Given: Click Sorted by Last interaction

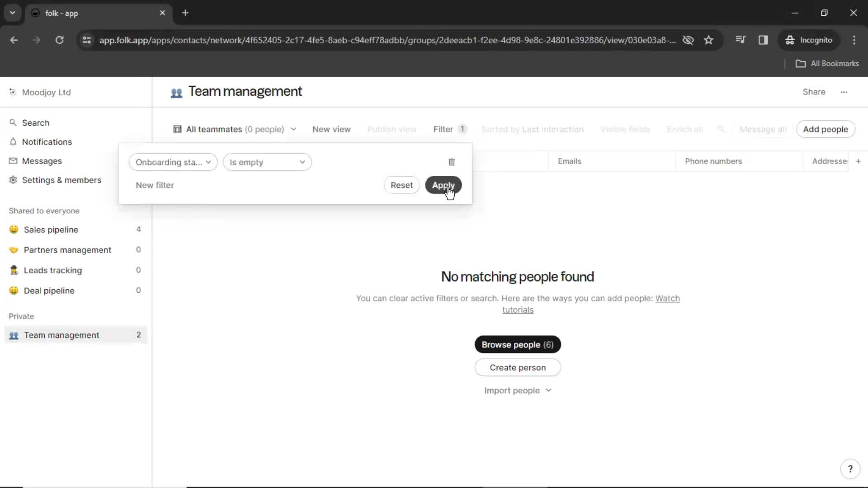Looking at the screenshot, I should 532,129.
